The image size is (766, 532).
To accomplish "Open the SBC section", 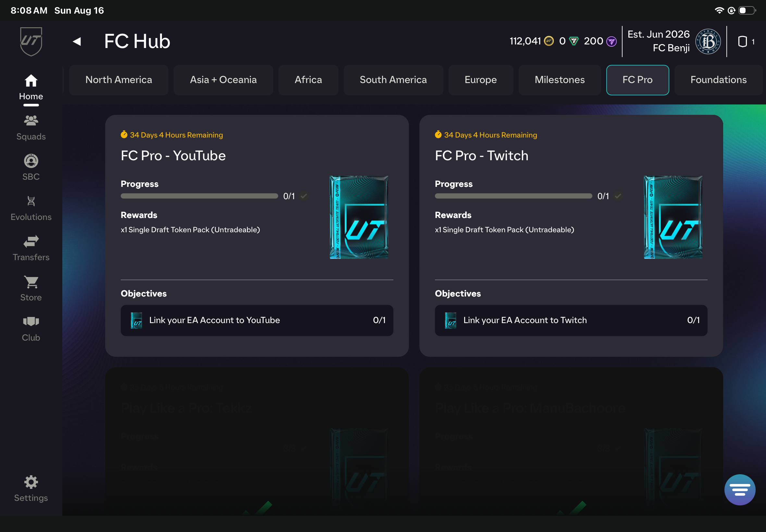I will 31,168.
